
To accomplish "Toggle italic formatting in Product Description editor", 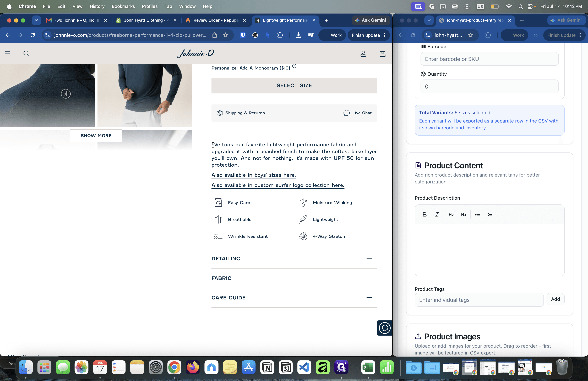I will [x=437, y=214].
